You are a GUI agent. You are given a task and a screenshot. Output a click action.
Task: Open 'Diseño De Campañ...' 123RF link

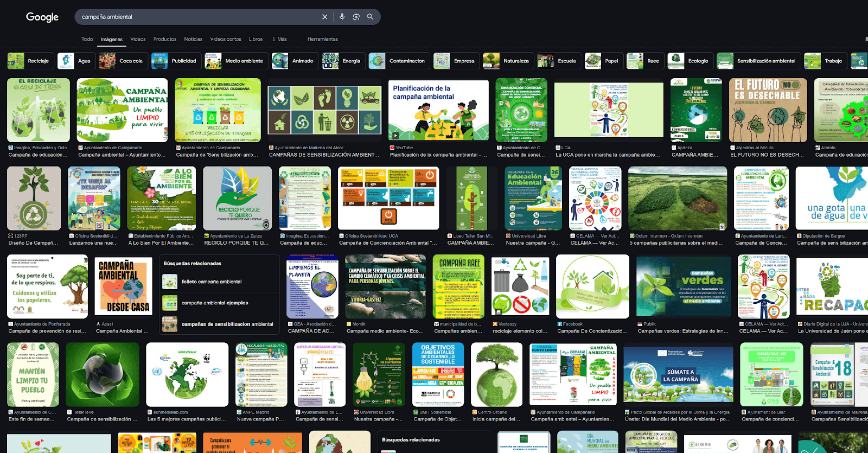click(33, 243)
